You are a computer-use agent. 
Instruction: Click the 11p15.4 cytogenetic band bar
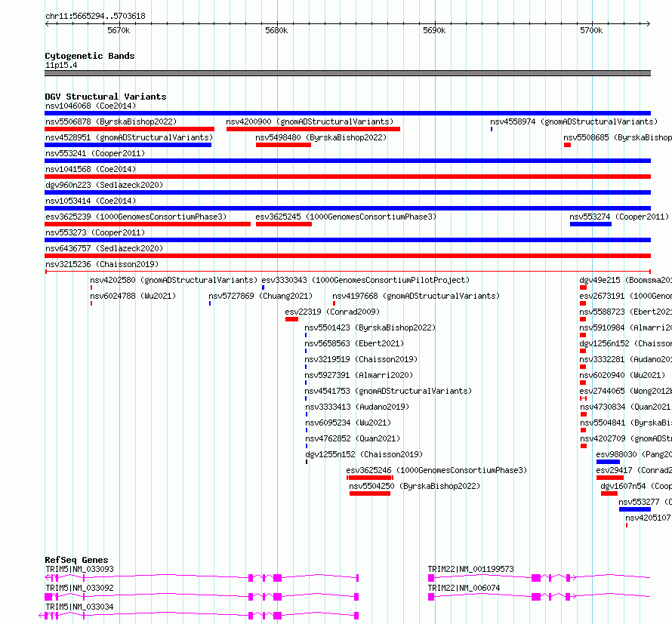(347, 73)
